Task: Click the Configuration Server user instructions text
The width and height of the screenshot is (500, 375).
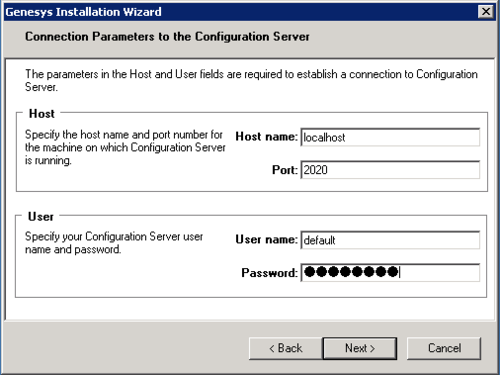Action: [x=114, y=243]
